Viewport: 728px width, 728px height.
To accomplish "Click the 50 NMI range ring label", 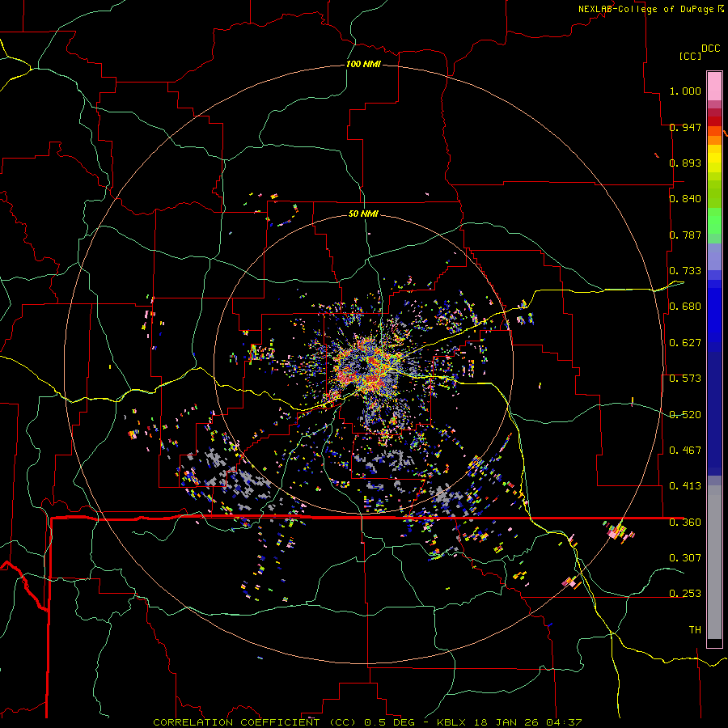I will click(x=363, y=214).
